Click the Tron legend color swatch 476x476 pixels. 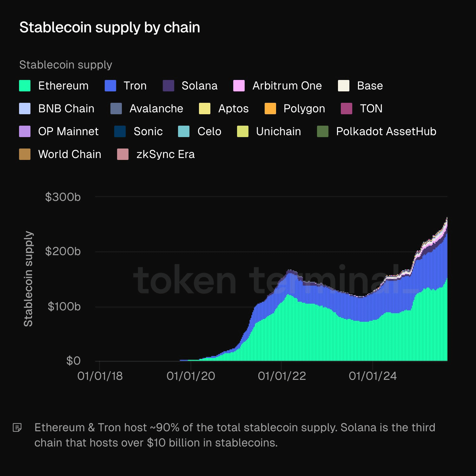pos(110,86)
